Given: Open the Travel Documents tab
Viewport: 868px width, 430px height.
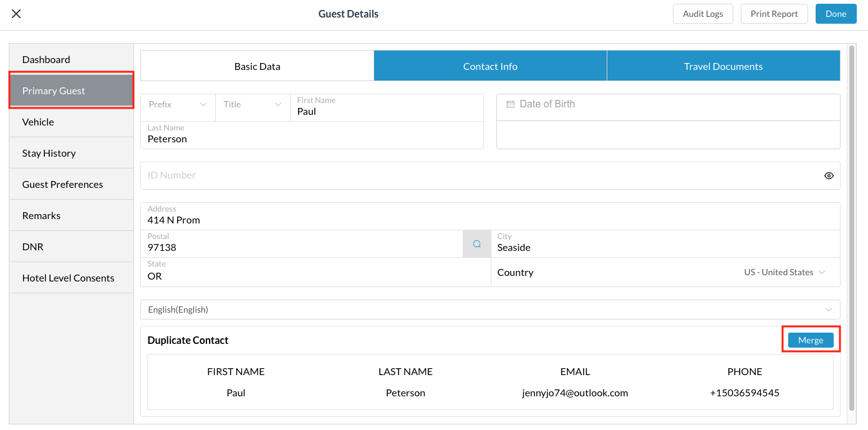Looking at the screenshot, I should pos(723,66).
